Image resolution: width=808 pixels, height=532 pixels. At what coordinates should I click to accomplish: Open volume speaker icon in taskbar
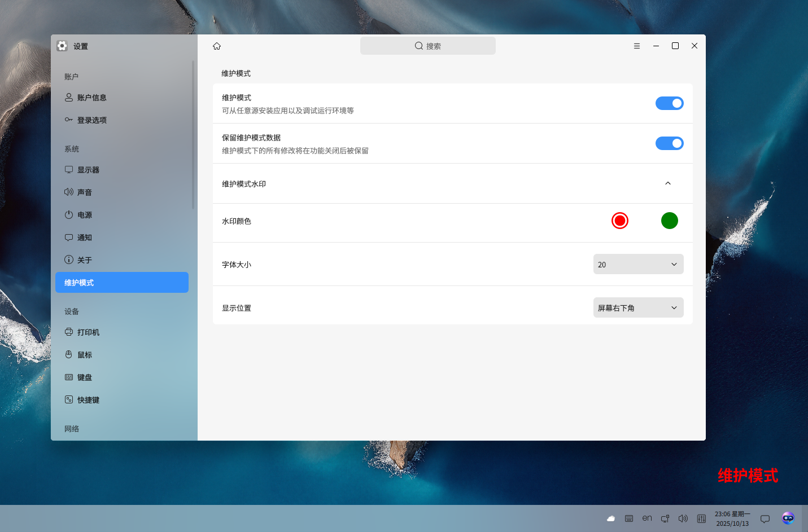pyautogui.click(x=683, y=518)
